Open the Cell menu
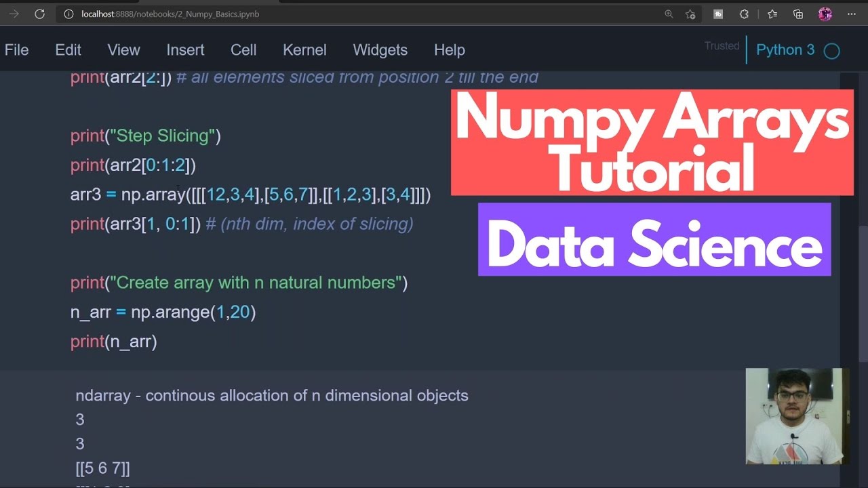868x488 pixels. coord(243,50)
